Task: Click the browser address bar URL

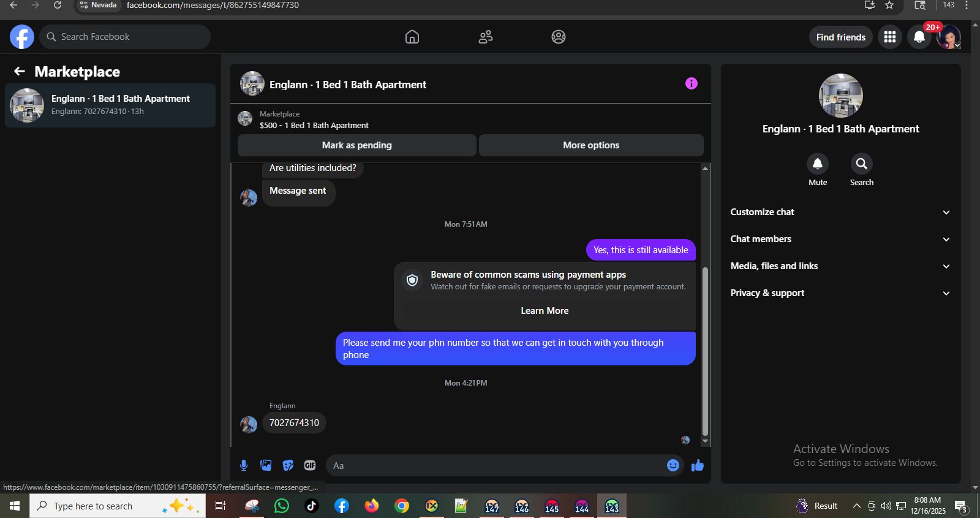Action: coord(213,5)
